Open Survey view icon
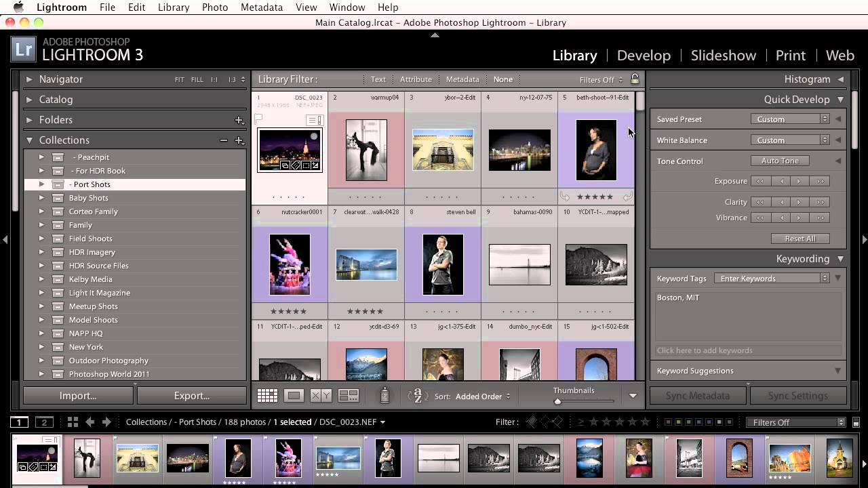Screen dimensions: 868x488 349,396
